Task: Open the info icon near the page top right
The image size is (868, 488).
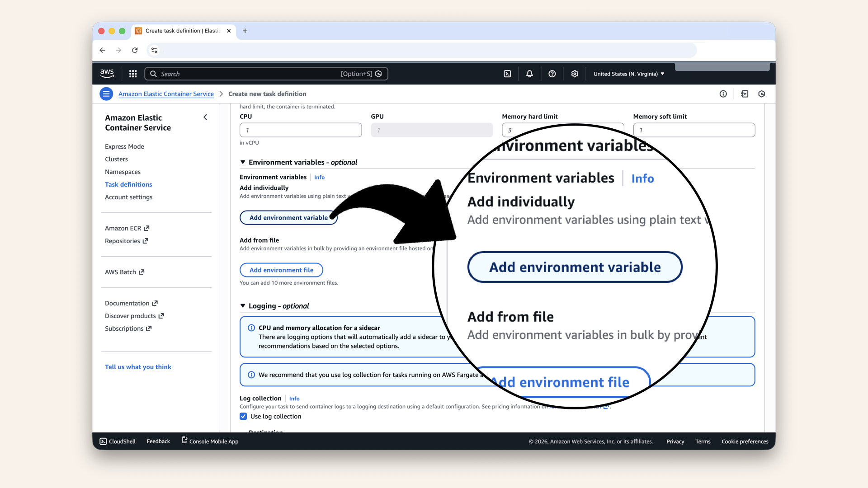Action: 723,94
